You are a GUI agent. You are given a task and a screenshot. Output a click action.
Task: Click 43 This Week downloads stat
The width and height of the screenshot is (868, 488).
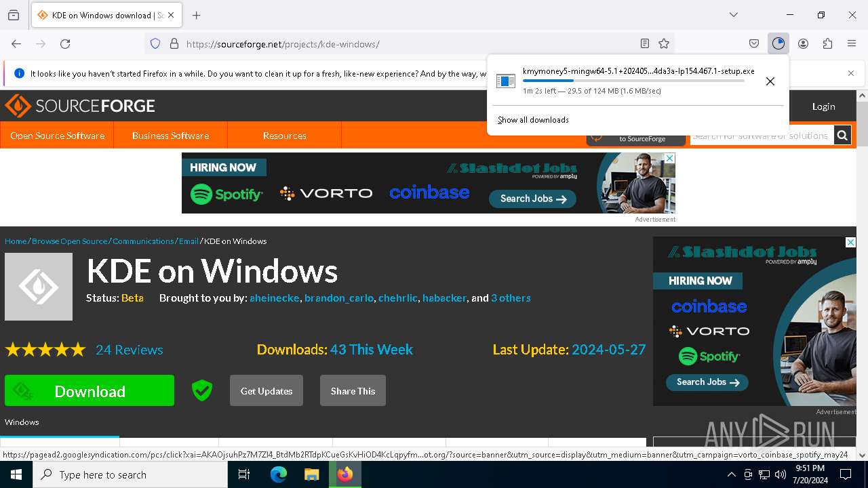372,350
